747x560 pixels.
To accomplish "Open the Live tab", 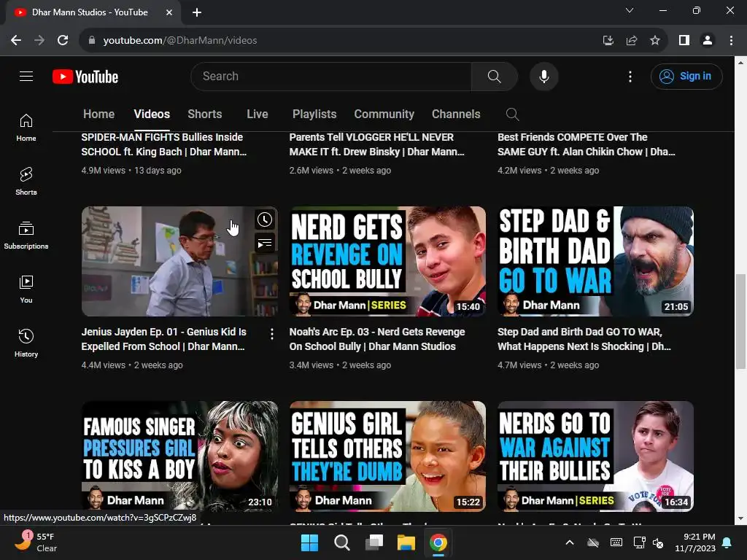I will [x=258, y=114].
